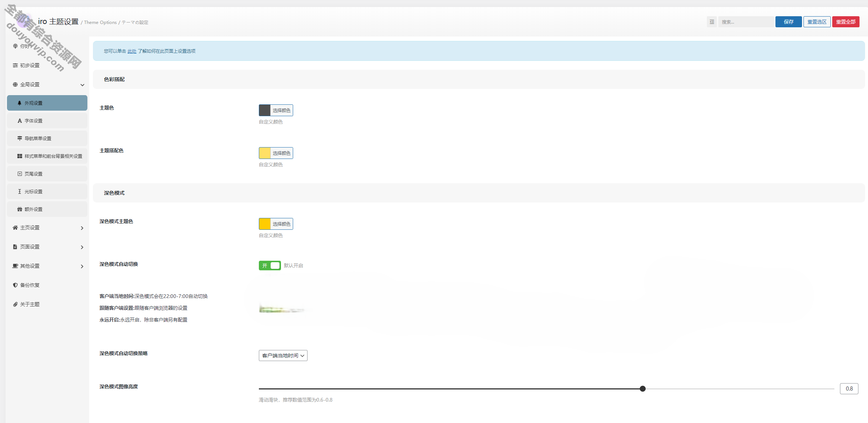Click the sliders icon beside 初步设置
The image size is (868, 423).
(x=15, y=65)
